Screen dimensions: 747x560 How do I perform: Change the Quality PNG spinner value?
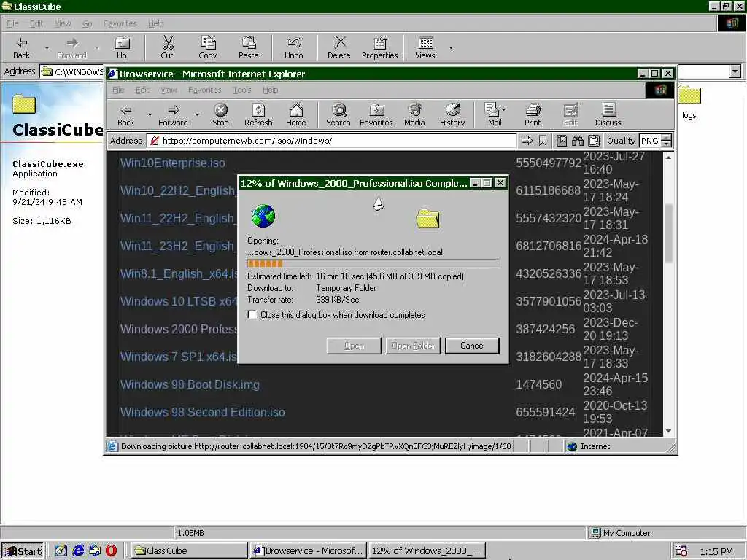point(667,141)
